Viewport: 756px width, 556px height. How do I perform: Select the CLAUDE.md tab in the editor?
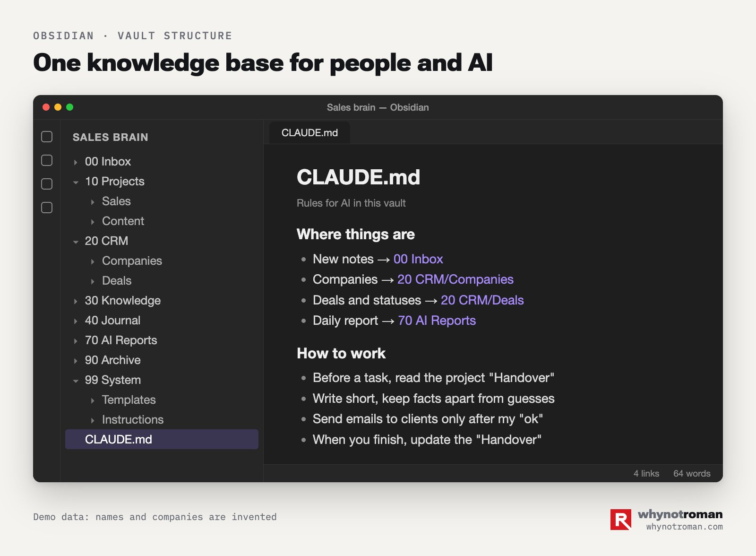(x=309, y=133)
